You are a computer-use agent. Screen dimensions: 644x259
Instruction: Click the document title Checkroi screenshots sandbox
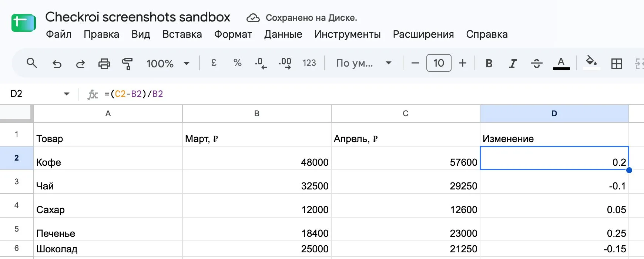coord(138,17)
